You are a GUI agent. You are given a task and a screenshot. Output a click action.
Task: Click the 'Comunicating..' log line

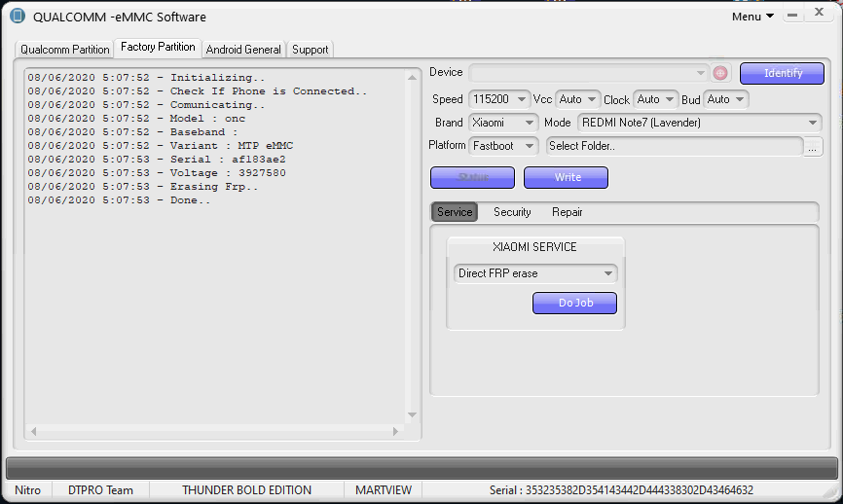pyautogui.click(x=147, y=105)
